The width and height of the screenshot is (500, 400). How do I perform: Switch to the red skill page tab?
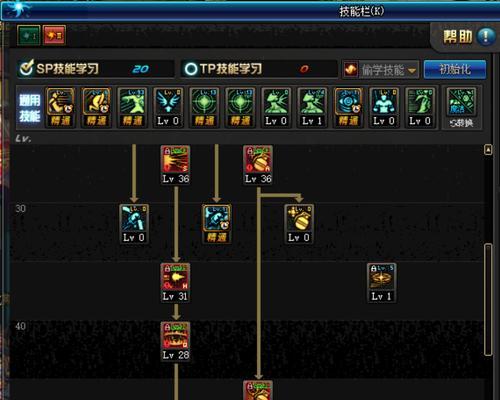(x=54, y=35)
